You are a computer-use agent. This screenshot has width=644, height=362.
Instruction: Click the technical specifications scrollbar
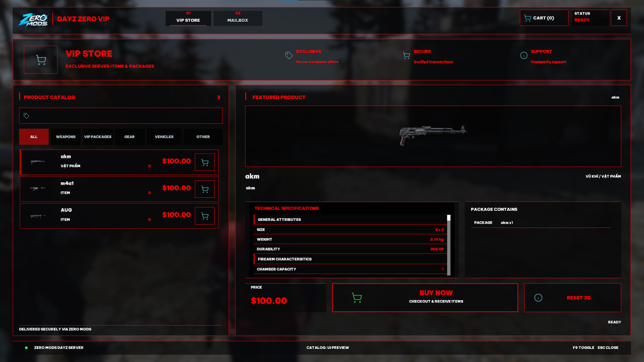click(449, 245)
